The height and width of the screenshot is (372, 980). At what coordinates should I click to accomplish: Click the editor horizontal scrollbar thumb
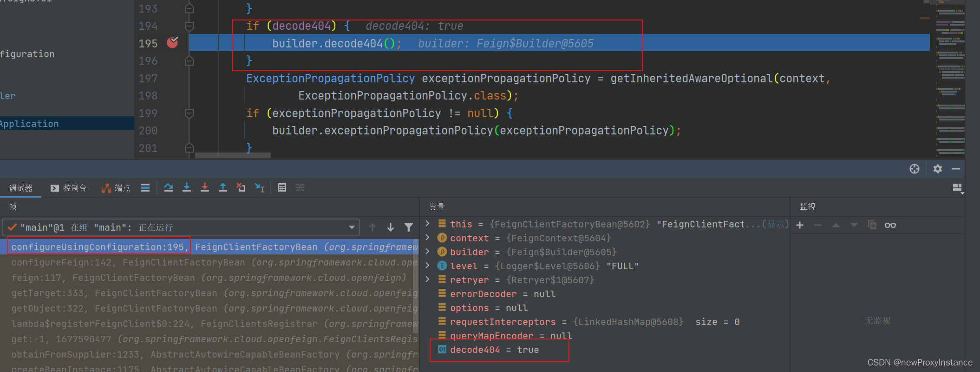(233, 155)
